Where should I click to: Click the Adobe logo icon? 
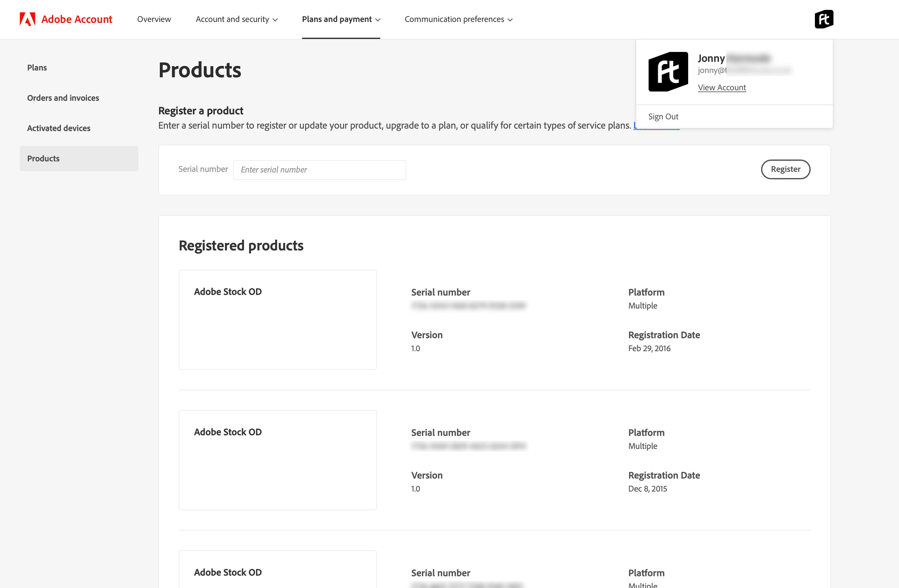tap(27, 19)
